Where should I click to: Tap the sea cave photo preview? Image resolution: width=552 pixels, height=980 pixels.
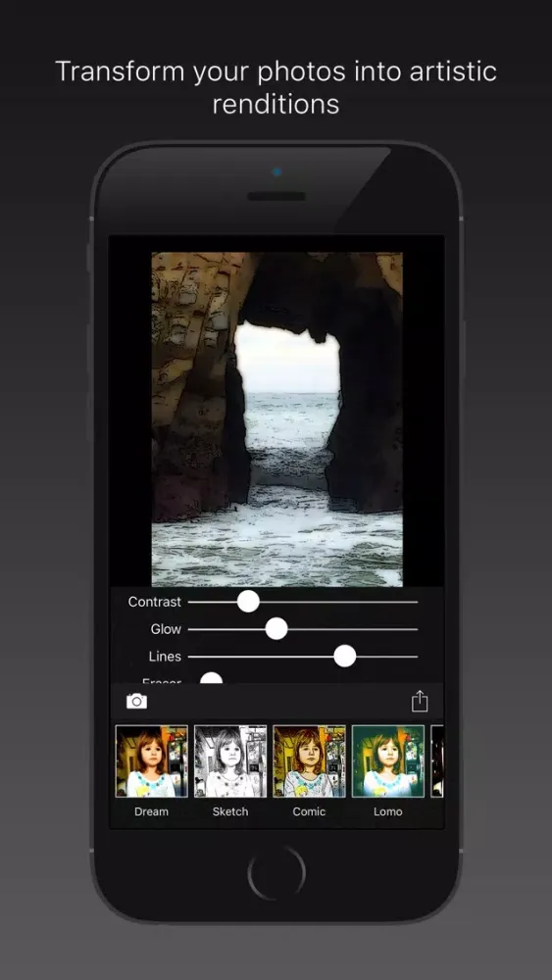(x=276, y=419)
